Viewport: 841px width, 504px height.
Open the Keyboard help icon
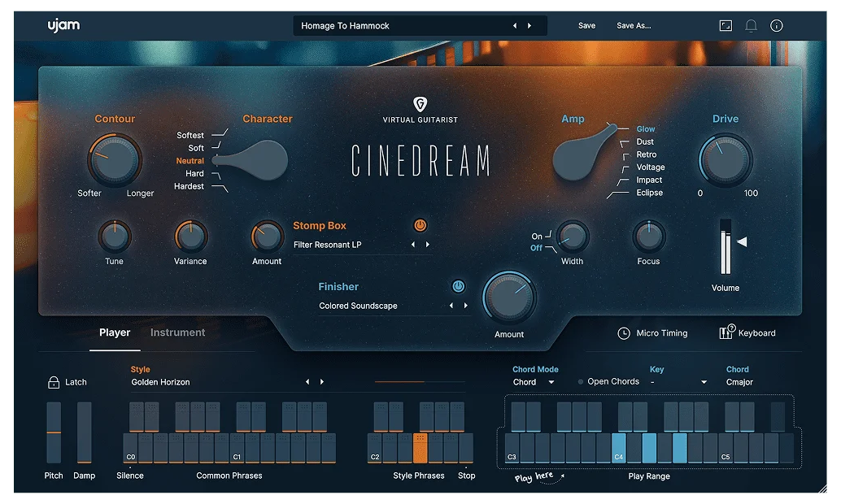click(727, 332)
